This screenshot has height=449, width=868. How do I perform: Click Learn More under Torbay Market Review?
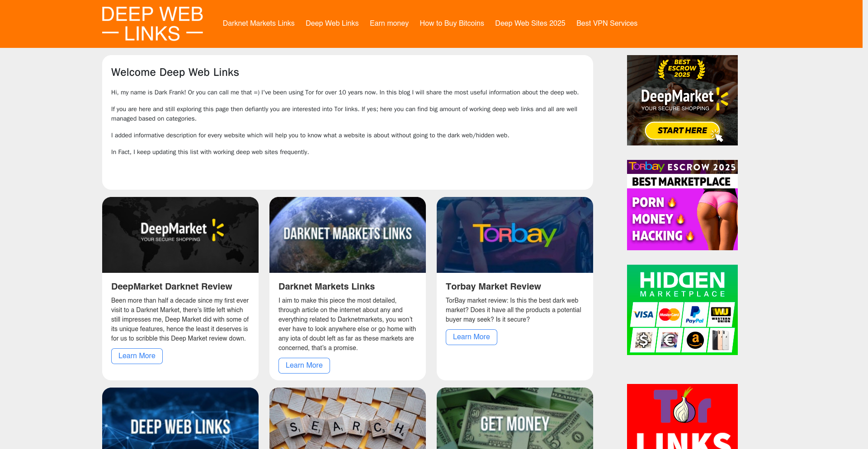click(x=472, y=337)
